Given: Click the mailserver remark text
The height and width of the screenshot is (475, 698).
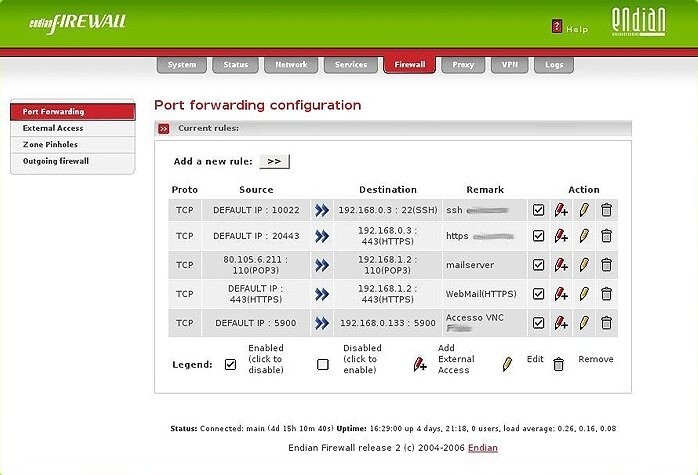Looking at the screenshot, I should [x=470, y=265].
